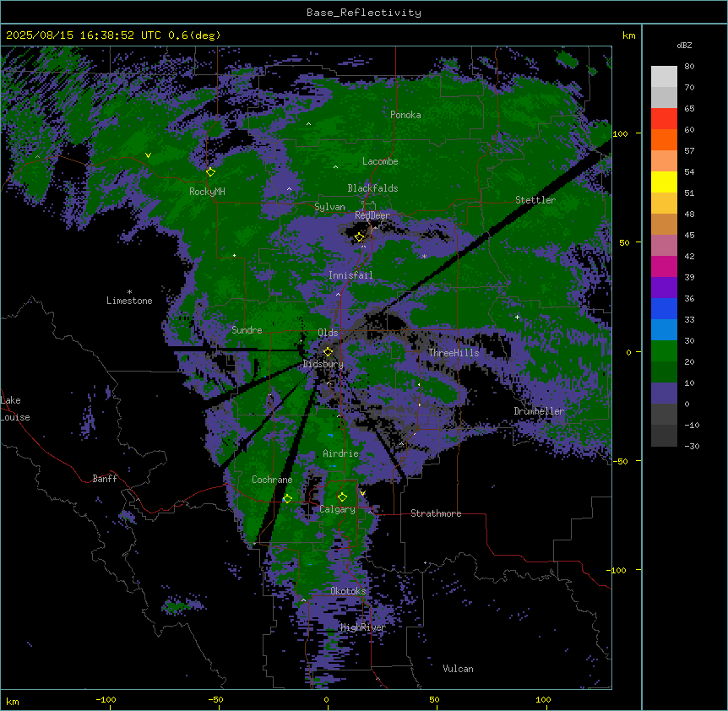
Task: Click the -50 tick on bottom axis
Action: pyautogui.click(x=215, y=699)
